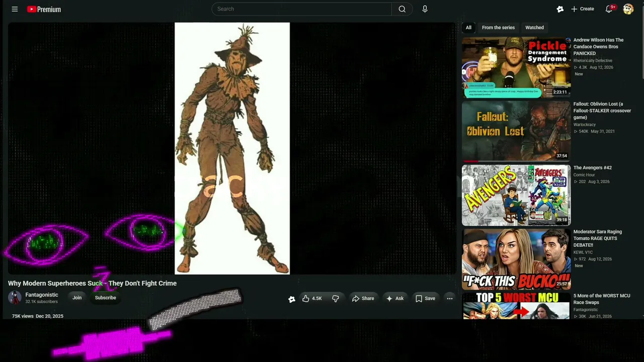This screenshot has width=644, height=362.
Task: Select the From the series chip
Action: [498, 28]
